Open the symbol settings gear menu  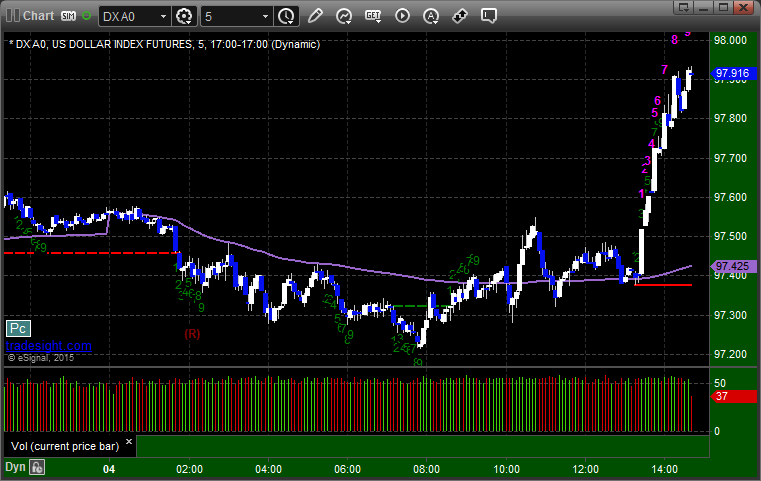pos(184,17)
